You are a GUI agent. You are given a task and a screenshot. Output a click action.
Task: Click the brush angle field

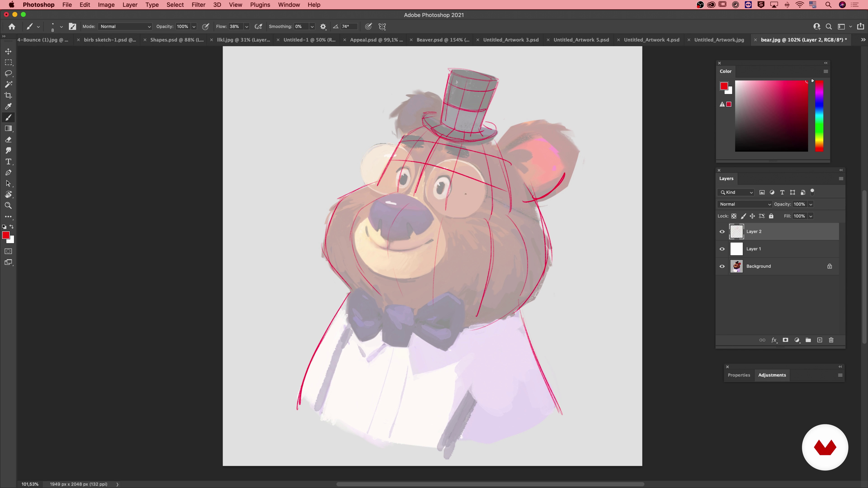[348, 26]
